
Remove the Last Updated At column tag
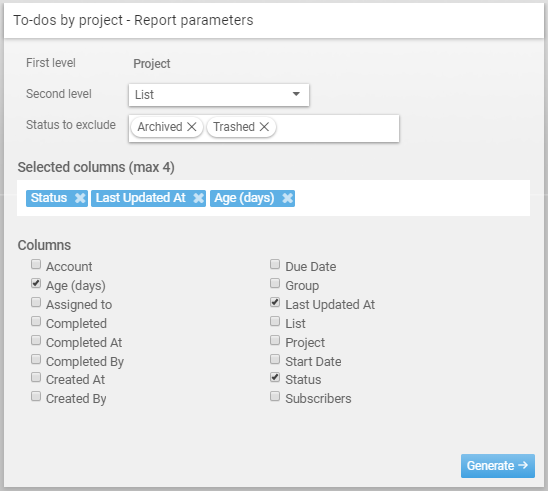[x=199, y=198]
